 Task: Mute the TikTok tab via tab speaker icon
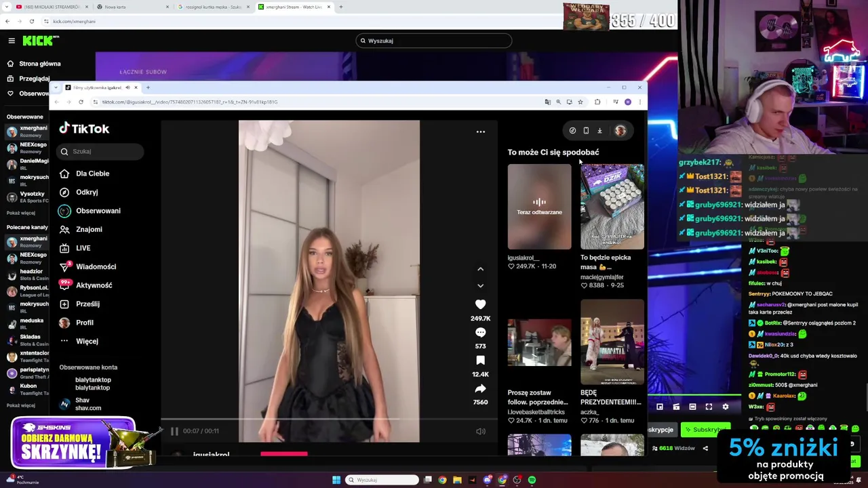coord(127,87)
